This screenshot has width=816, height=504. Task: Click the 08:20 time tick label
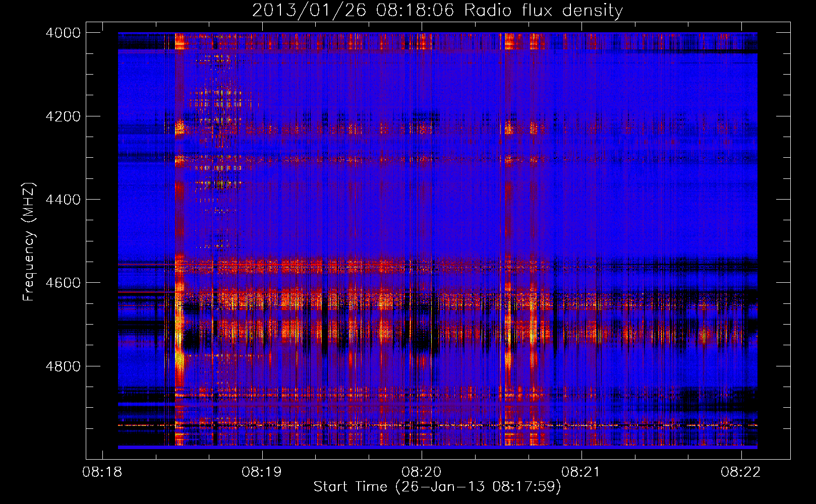(422, 472)
